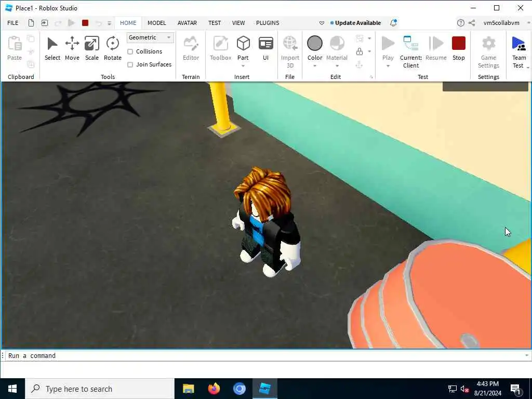Click the Import 3D icon
The image size is (532, 399).
[x=290, y=44]
